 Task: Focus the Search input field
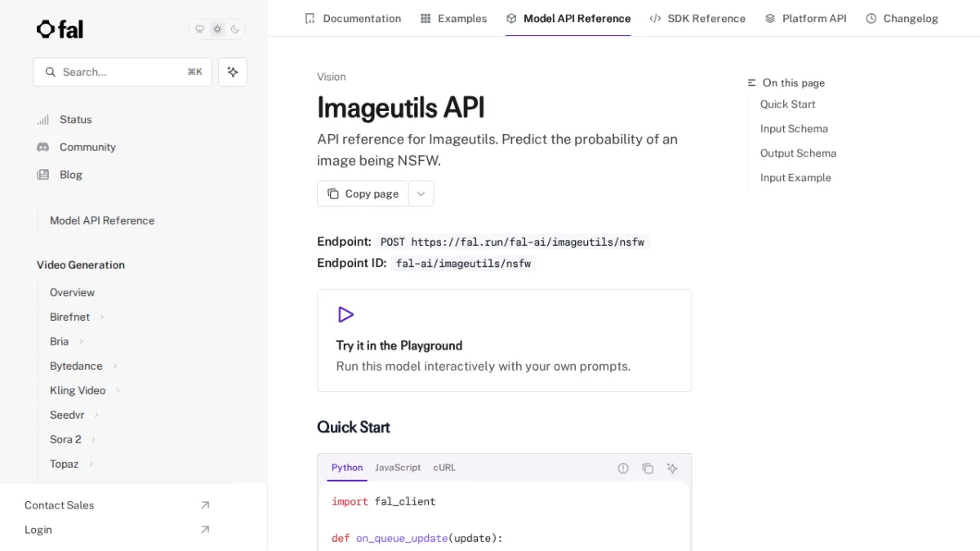122,72
